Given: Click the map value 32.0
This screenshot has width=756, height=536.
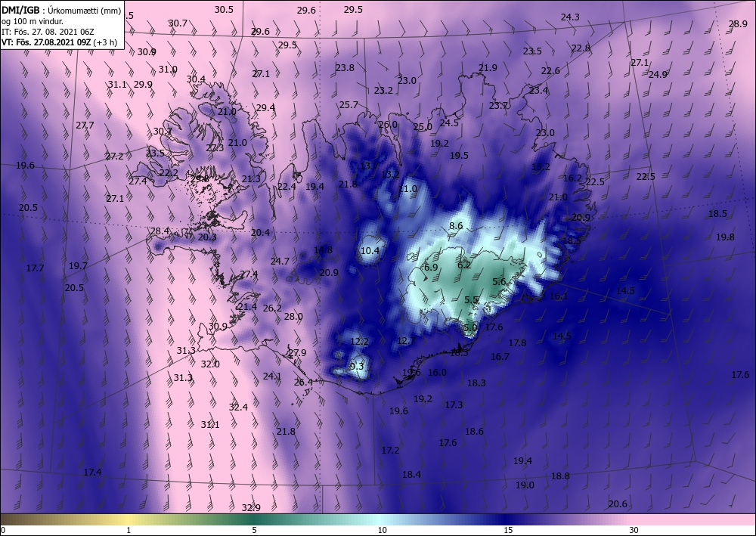Looking at the screenshot, I should tap(210, 364).
